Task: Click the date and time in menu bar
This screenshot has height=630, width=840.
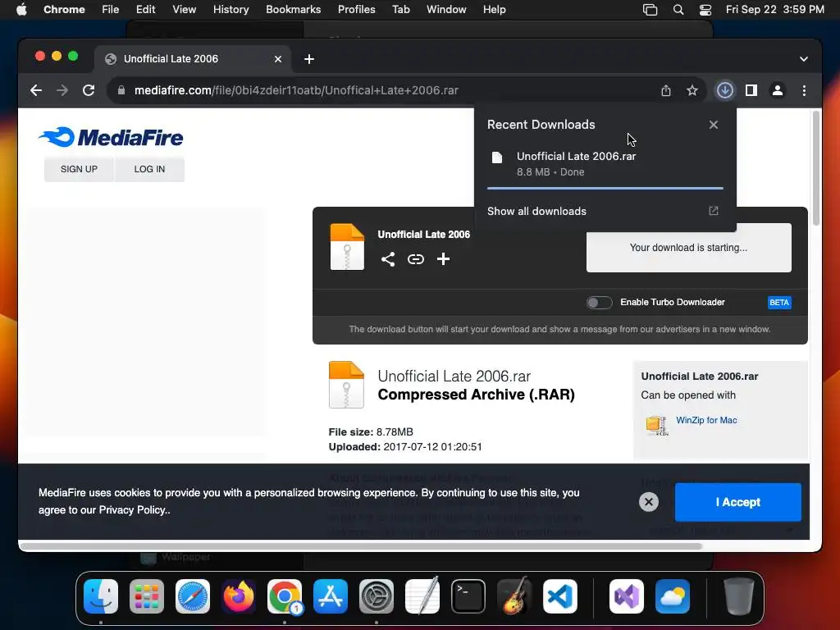Action: coord(774,10)
